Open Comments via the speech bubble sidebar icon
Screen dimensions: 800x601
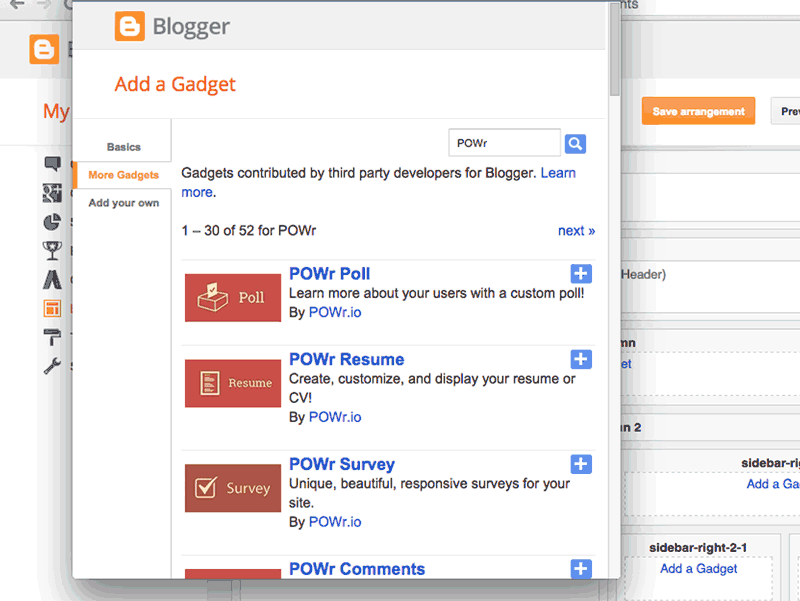52,164
